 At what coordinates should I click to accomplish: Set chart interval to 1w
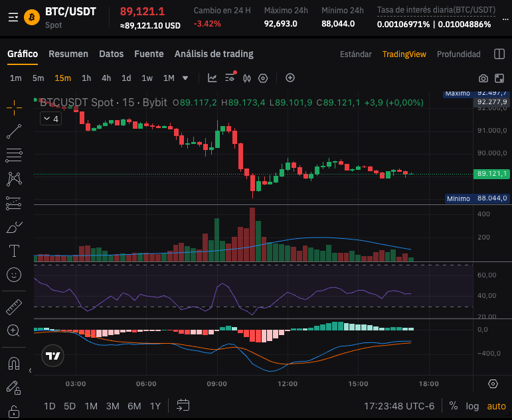pos(147,78)
